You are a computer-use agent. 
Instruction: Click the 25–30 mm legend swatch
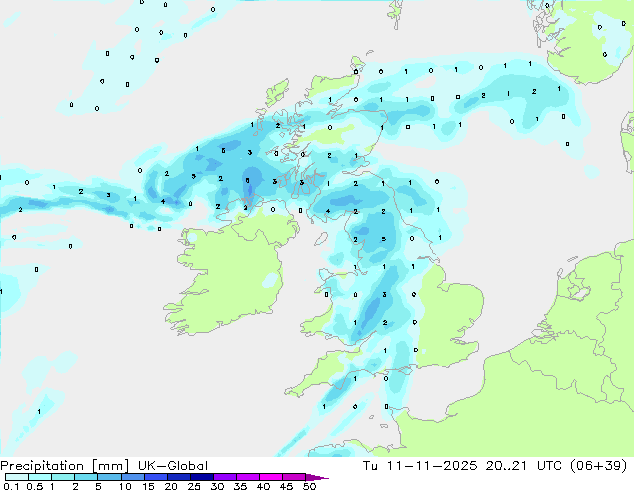point(202,477)
